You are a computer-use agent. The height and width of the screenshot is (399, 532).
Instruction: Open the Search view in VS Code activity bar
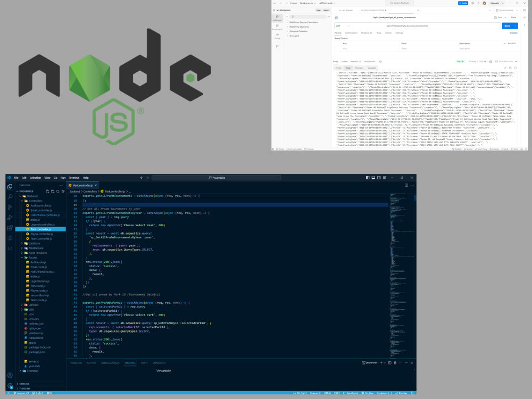(x=10, y=196)
